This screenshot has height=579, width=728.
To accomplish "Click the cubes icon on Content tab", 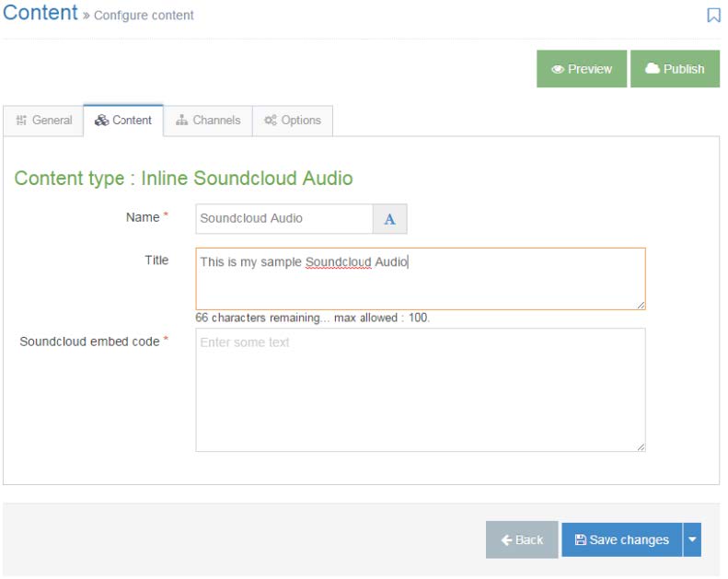I will coord(102,122).
